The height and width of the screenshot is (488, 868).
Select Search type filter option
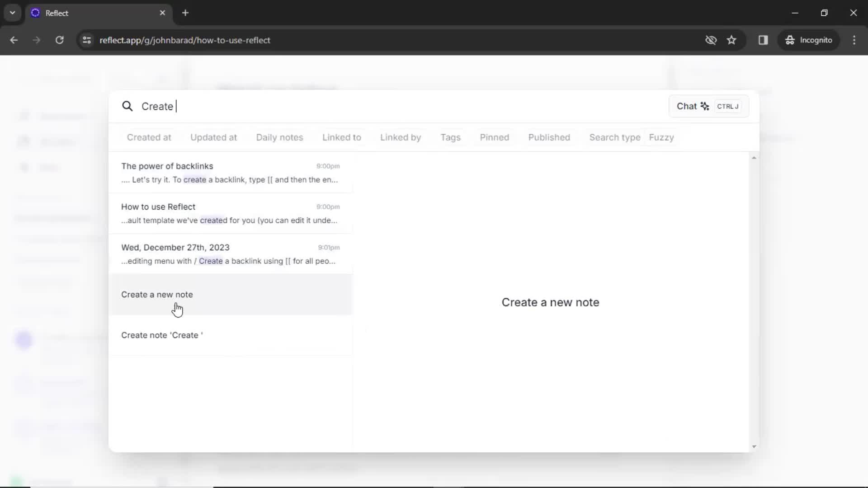pos(614,138)
